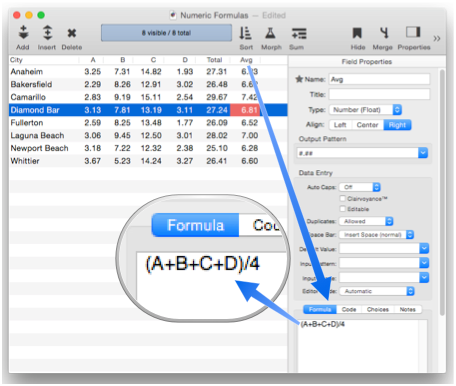This screenshot has width=456, height=386.
Task: Click the Hide toolbar icon
Action: (357, 33)
